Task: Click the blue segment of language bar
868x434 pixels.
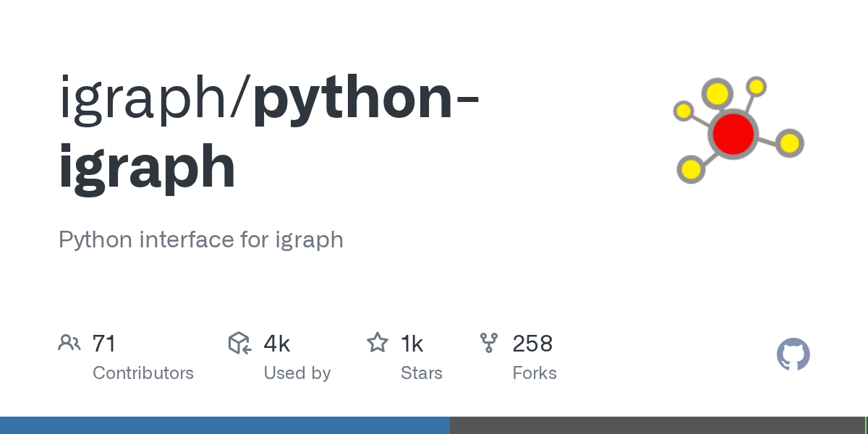Action: [x=224, y=425]
